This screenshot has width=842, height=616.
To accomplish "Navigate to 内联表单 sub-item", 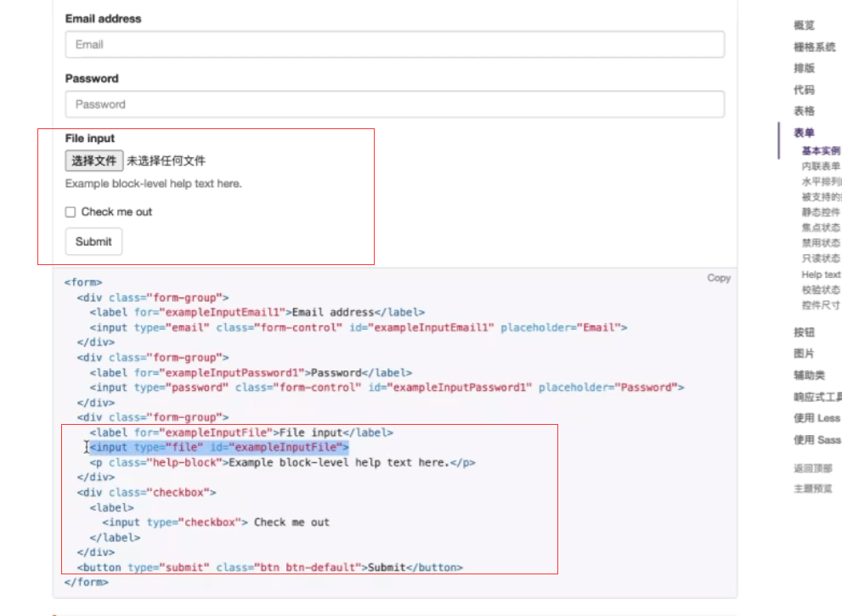I will pyautogui.click(x=821, y=167).
